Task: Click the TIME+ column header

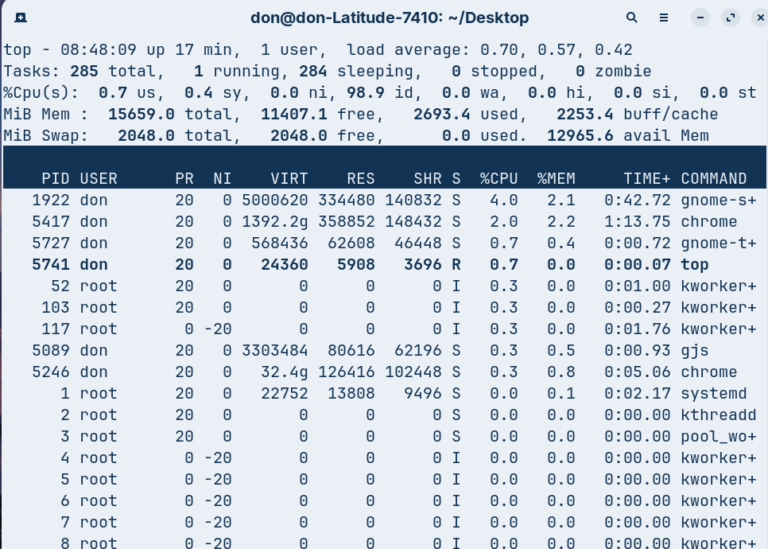Action: pos(647,178)
